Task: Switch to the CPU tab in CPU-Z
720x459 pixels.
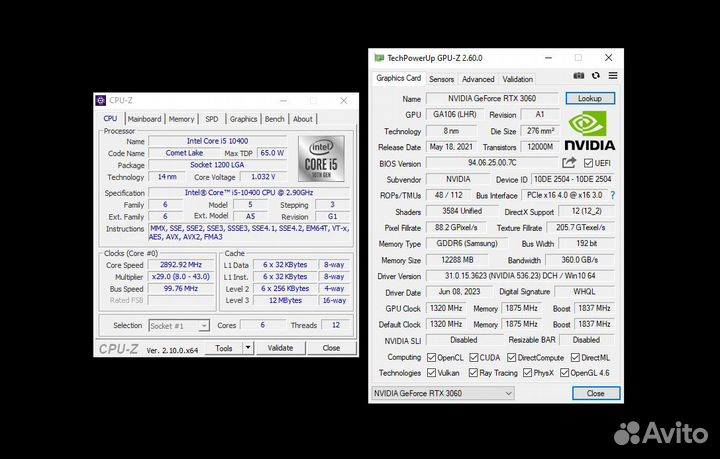Action: [x=110, y=118]
